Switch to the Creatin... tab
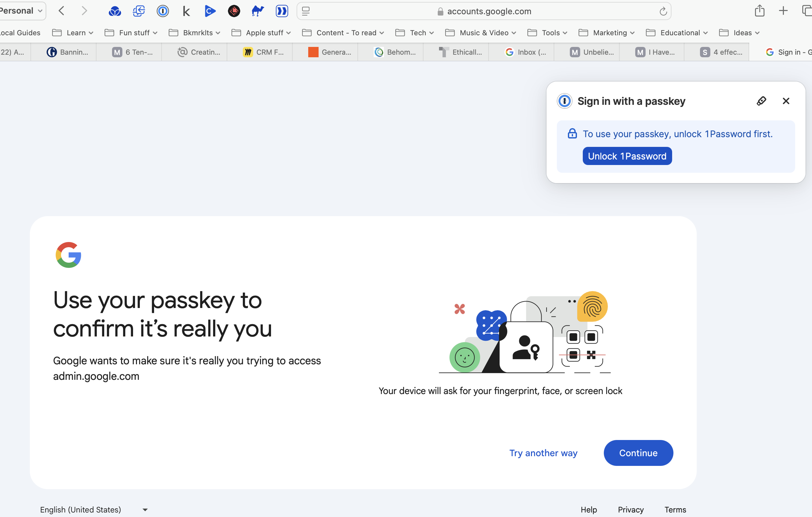This screenshot has height=517, width=812. [x=194, y=52]
